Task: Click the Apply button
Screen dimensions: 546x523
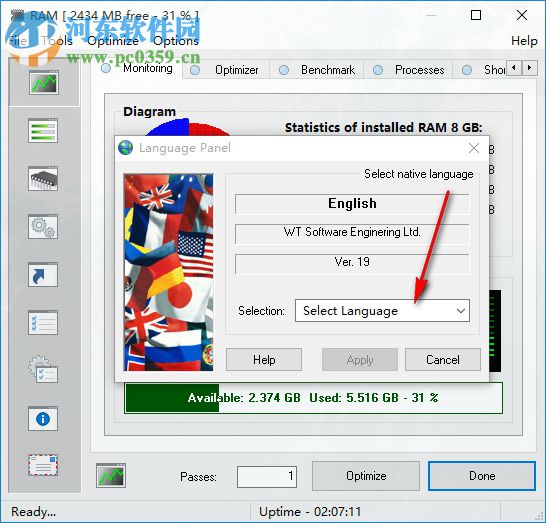Action: click(x=360, y=359)
